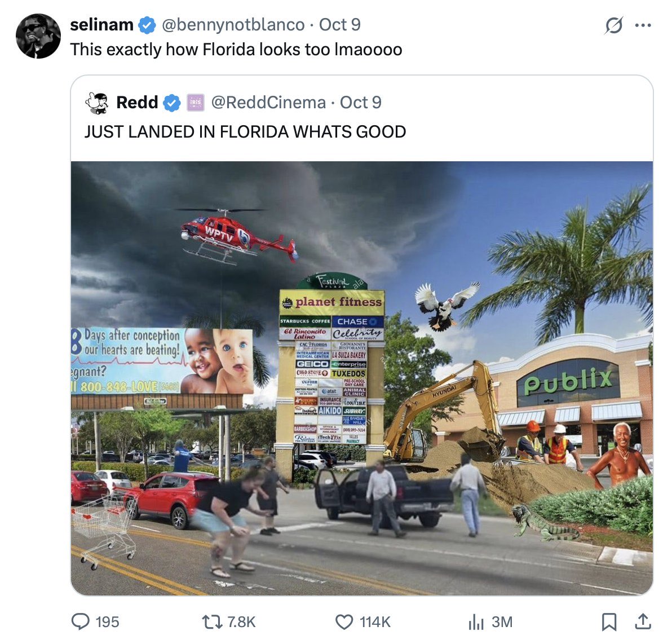Screen dimensions: 672x644
Task: Open the three-dot more options menu
Action: [643, 25]
